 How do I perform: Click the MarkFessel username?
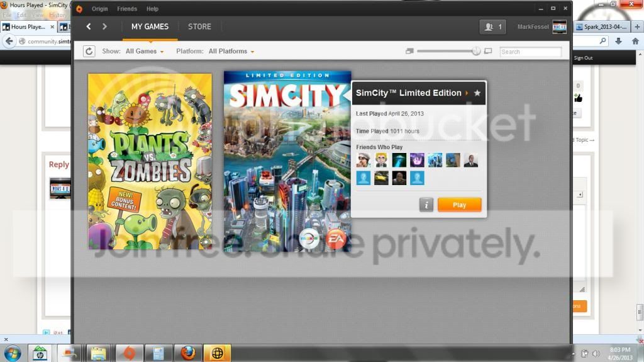[x=533, y=26]
